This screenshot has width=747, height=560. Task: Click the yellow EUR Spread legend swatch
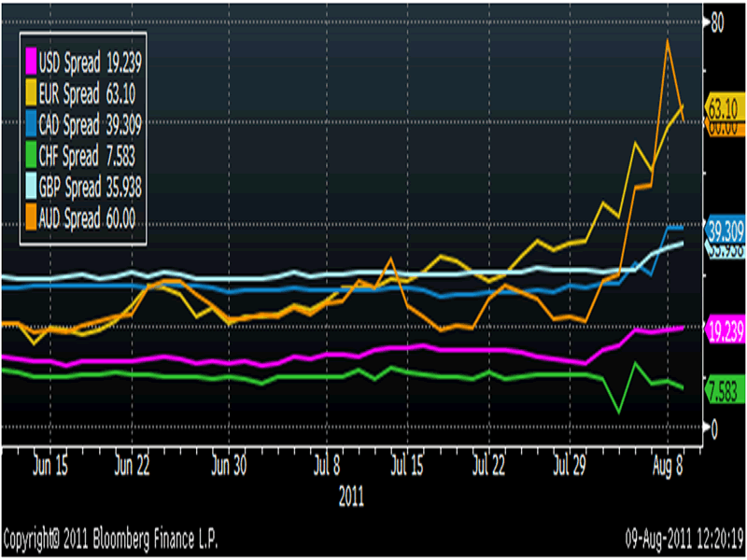point(32,94)
